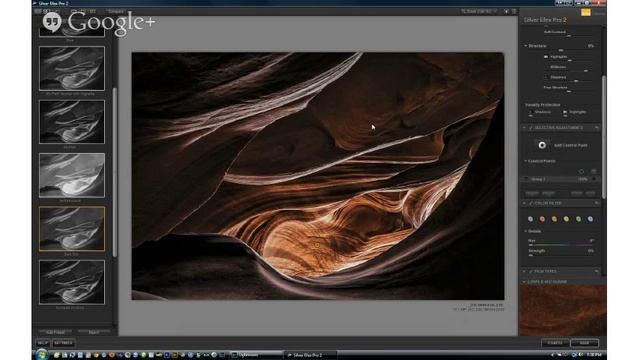Select the orange color filter
The height and width of the screenshot is (360, 640).
click(x=554, y=219)
